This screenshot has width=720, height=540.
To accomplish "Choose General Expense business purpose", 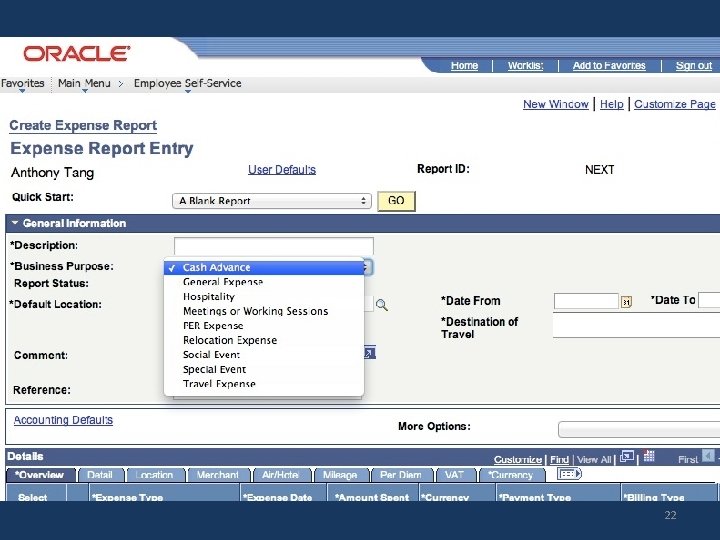I will pyautogui.click(x=264, y=282).
